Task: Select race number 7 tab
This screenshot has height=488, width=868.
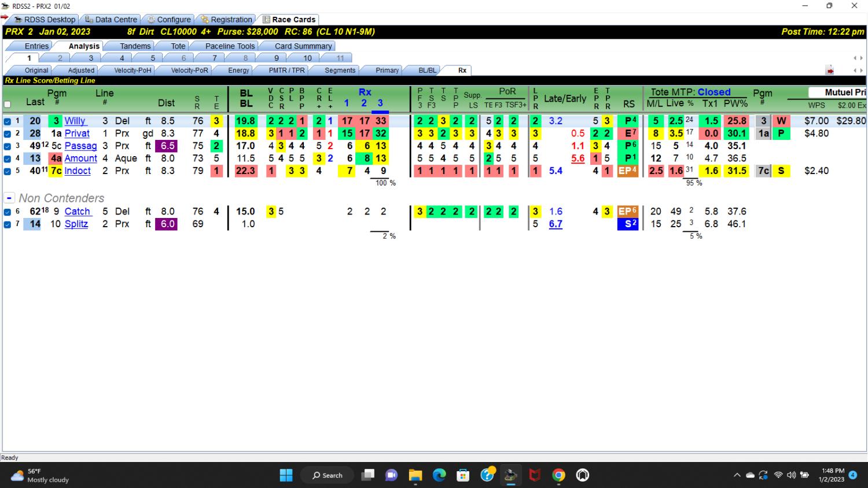Action: 214,58
